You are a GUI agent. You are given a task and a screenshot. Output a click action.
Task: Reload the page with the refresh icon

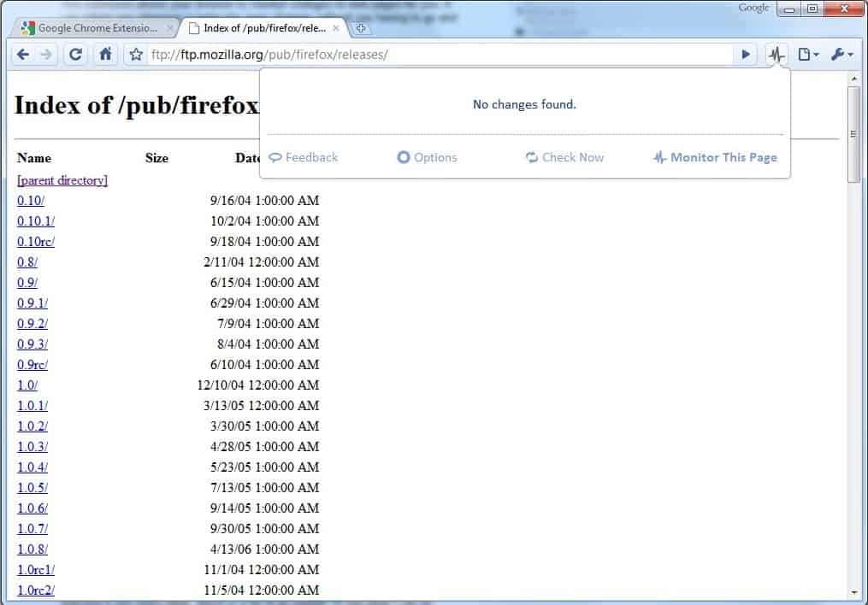(x=76, y=55)
